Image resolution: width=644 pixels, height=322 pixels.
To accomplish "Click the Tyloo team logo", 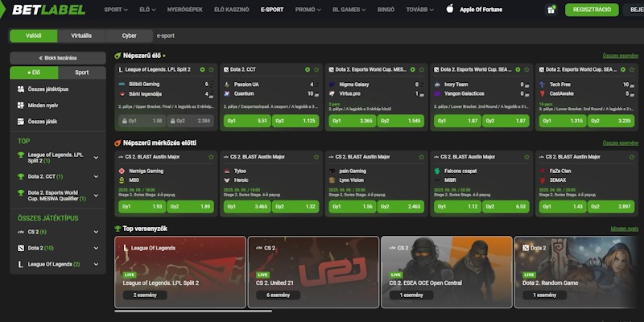I will click(227, 171).
